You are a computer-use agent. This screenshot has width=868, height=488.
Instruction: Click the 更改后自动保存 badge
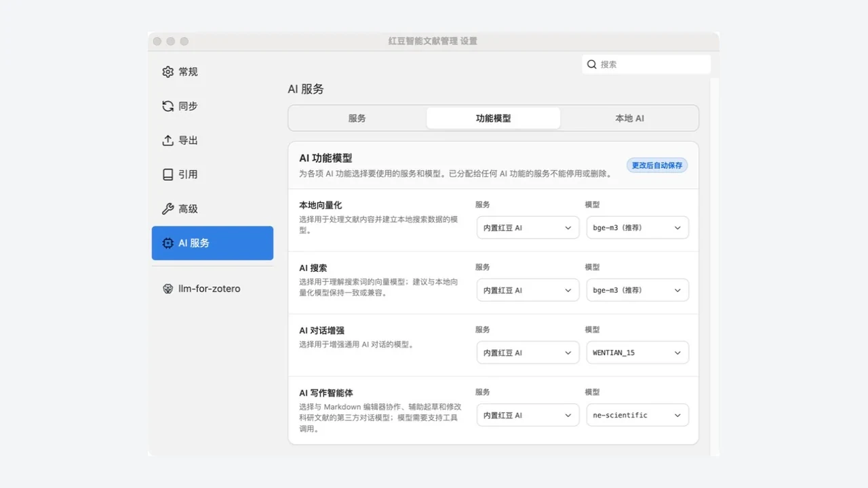tap(657, 165)
